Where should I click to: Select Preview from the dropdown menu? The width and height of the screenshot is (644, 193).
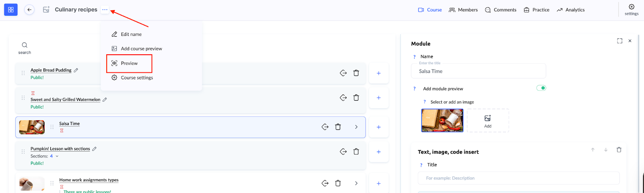[129, 64]
